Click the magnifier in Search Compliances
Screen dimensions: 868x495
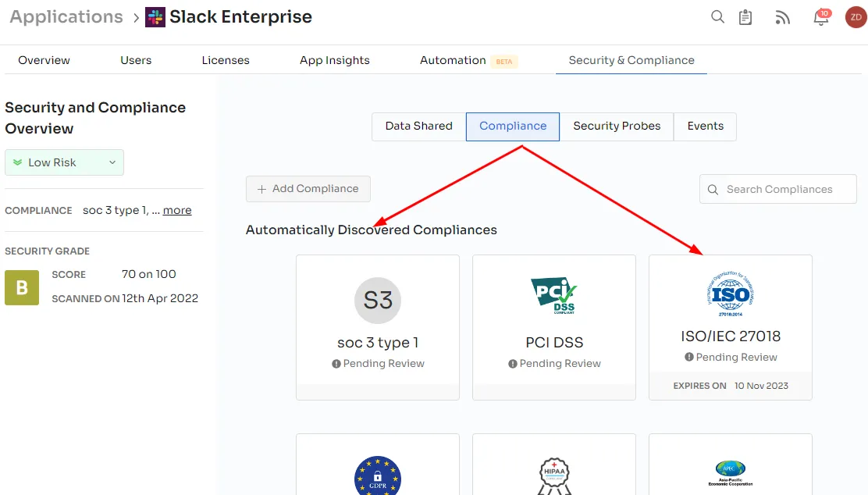tap(713, 190)
